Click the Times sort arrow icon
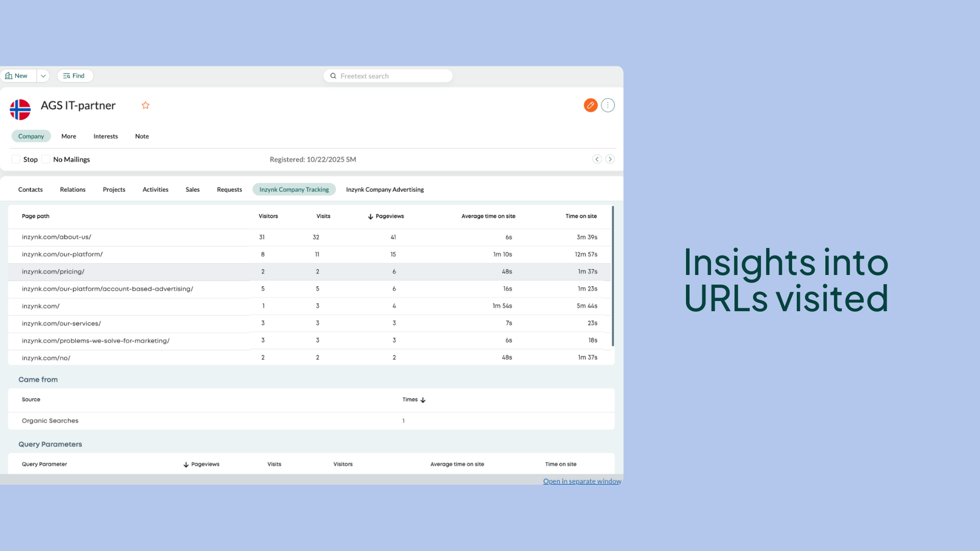Image resolution: width=980 pixels, height=551 pixels. coord(423,400)
